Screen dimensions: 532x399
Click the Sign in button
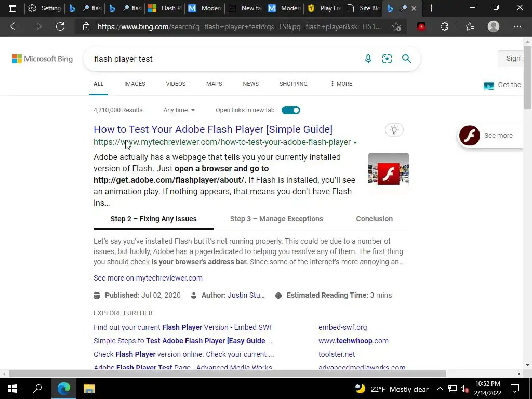click(511, 58)
